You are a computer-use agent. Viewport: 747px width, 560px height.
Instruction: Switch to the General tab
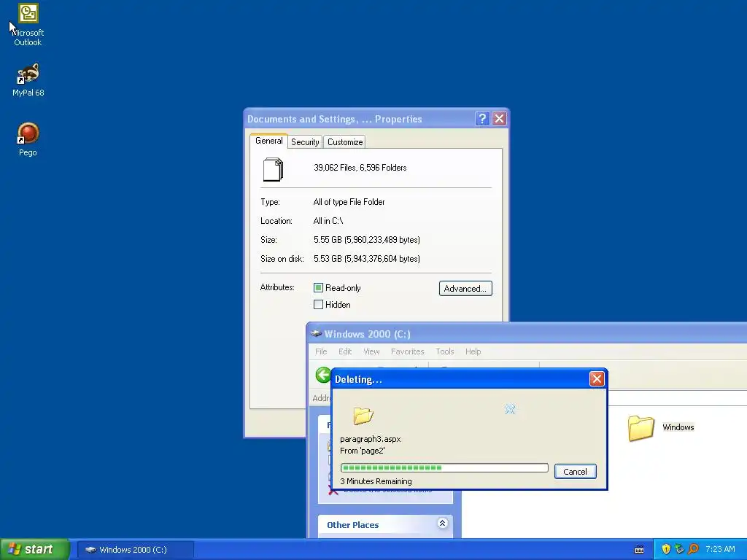[x=268, y=141]
